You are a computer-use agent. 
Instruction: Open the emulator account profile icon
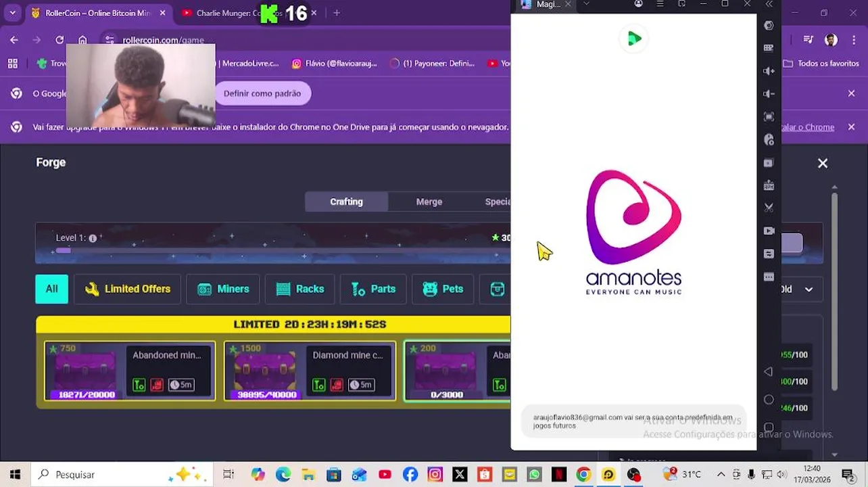pyautogui.click(x=638, y=4)
